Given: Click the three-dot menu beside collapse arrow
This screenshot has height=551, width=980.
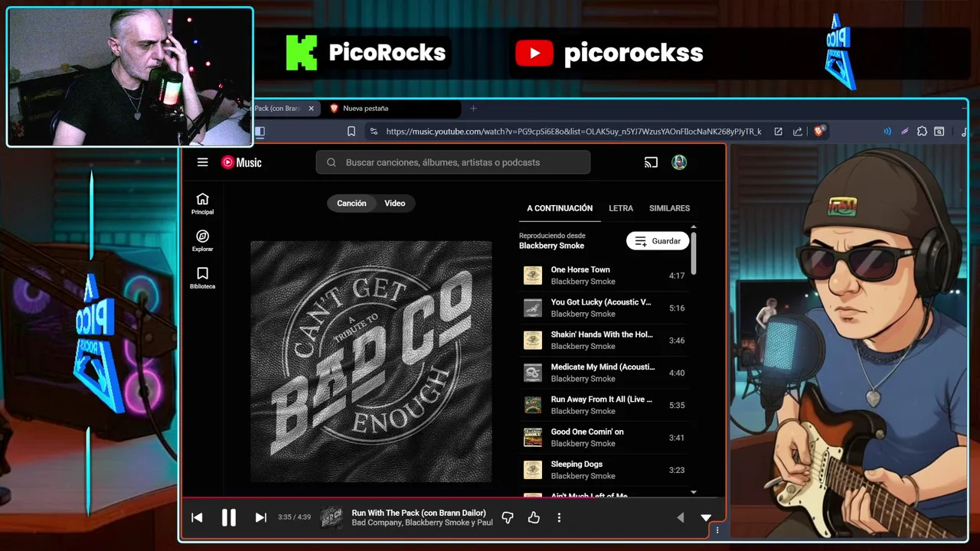Looking at the screenshot, I should pyautogui.click(x=717, y=530).
